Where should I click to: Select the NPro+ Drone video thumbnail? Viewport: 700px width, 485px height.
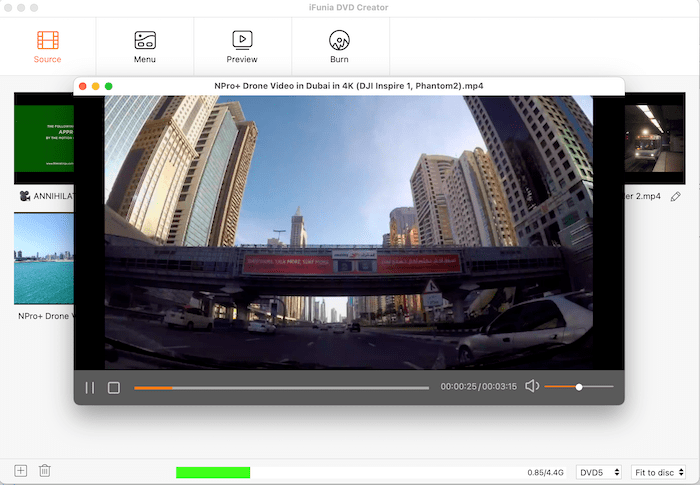43,257
